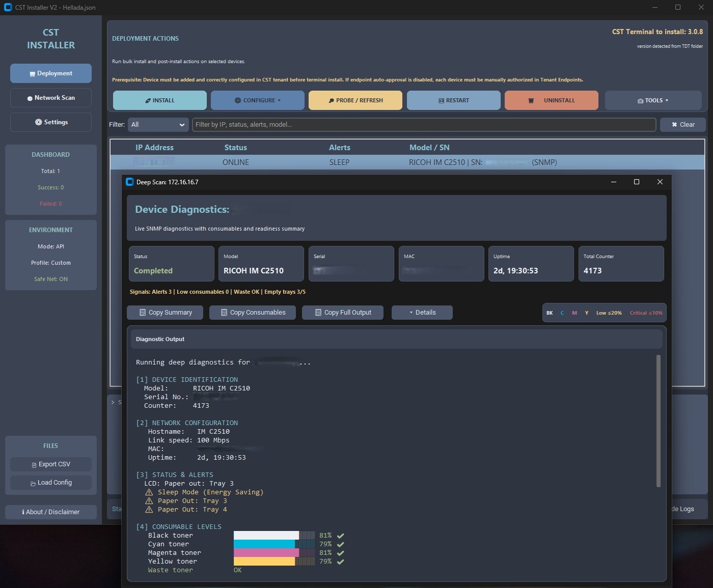Click the Uninstall trash icon

coord(531,101)
